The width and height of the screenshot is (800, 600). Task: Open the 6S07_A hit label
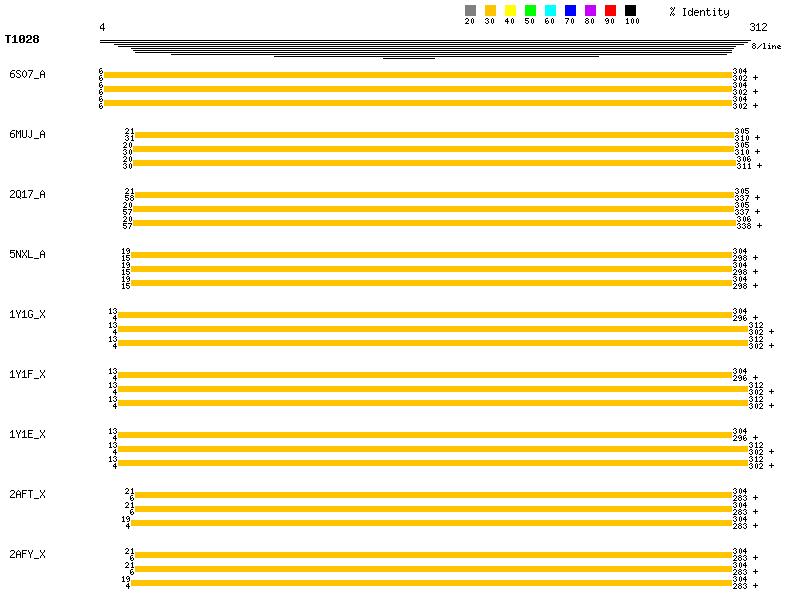pos(27,74)
